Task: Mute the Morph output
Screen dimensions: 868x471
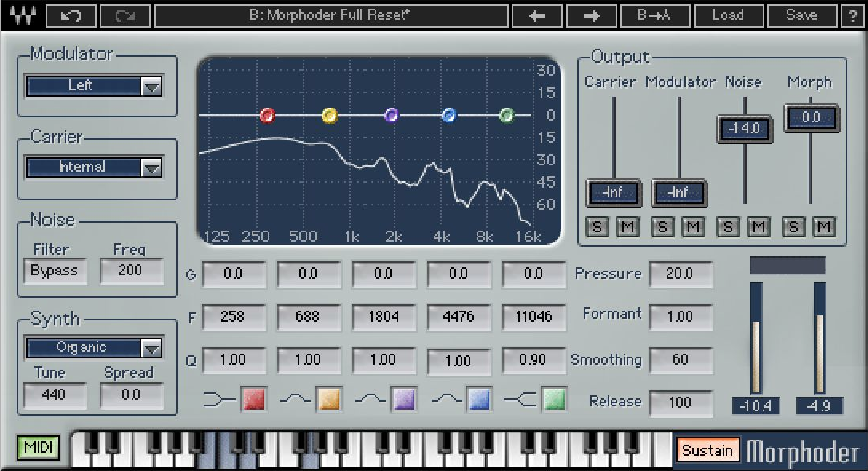Action: coord(824,227)
